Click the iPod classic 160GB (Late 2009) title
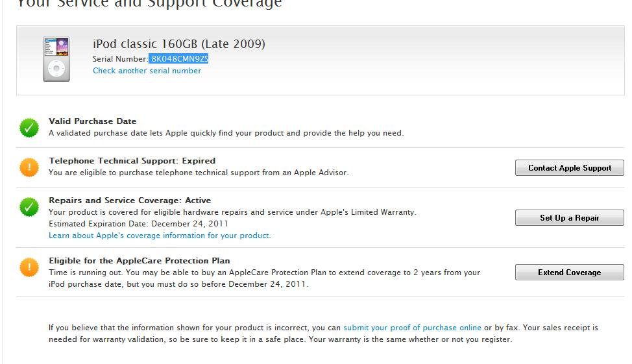The height and width of the screenshot is (364, 632). [178, 44]
